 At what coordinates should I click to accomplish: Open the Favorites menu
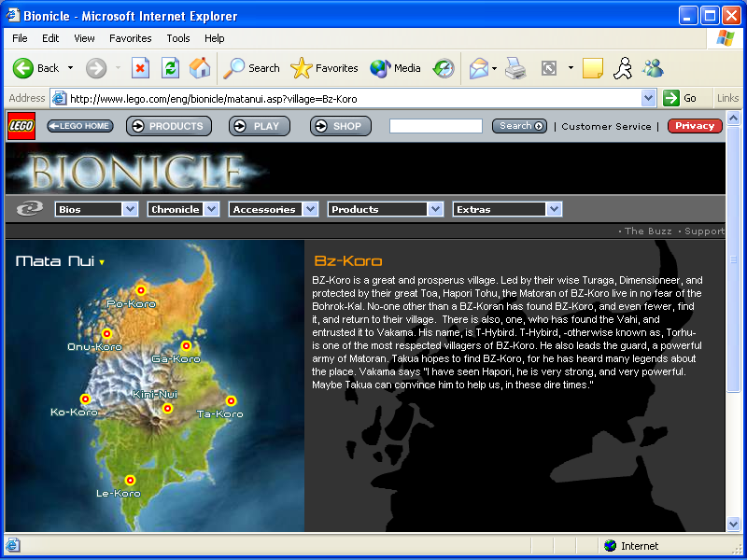point(131,38)
